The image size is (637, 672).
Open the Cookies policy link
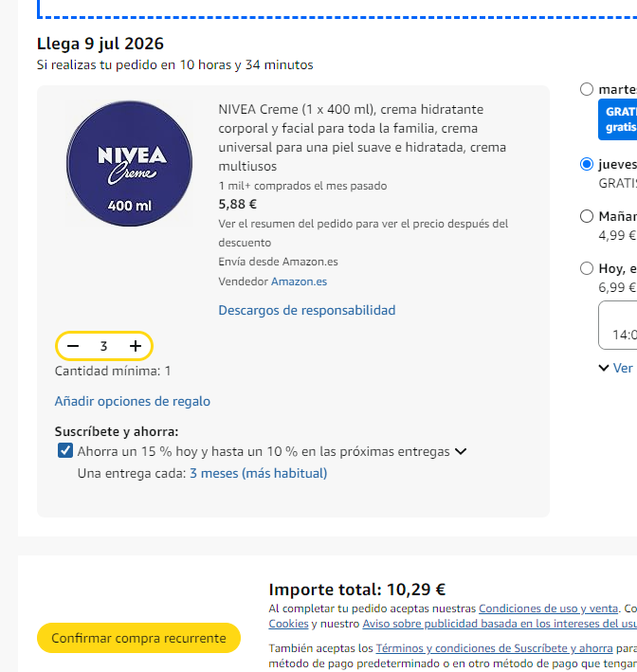point(288,624)
